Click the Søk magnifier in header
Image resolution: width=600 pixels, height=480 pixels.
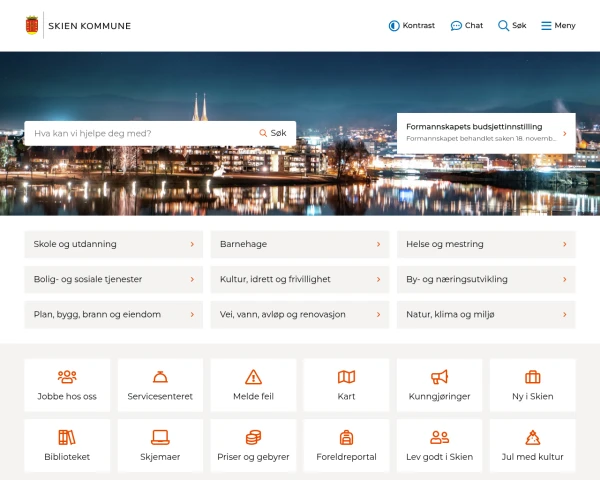pos(504,25)
